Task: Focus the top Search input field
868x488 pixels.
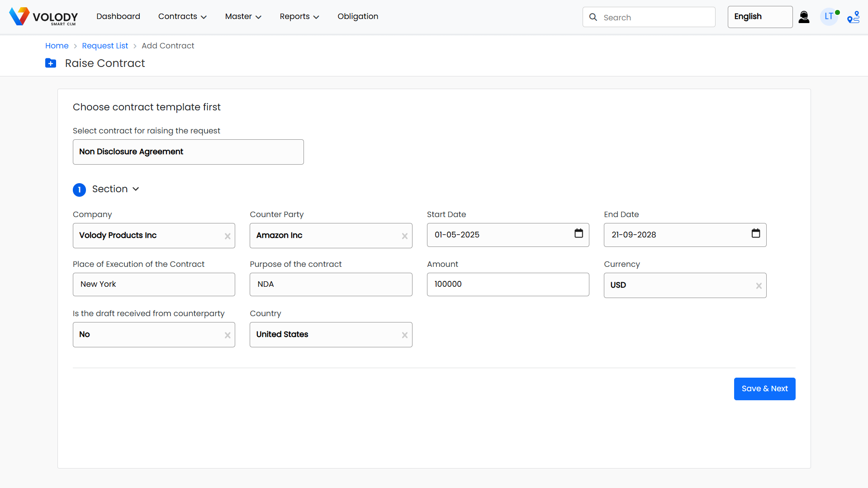Action: 649,17
